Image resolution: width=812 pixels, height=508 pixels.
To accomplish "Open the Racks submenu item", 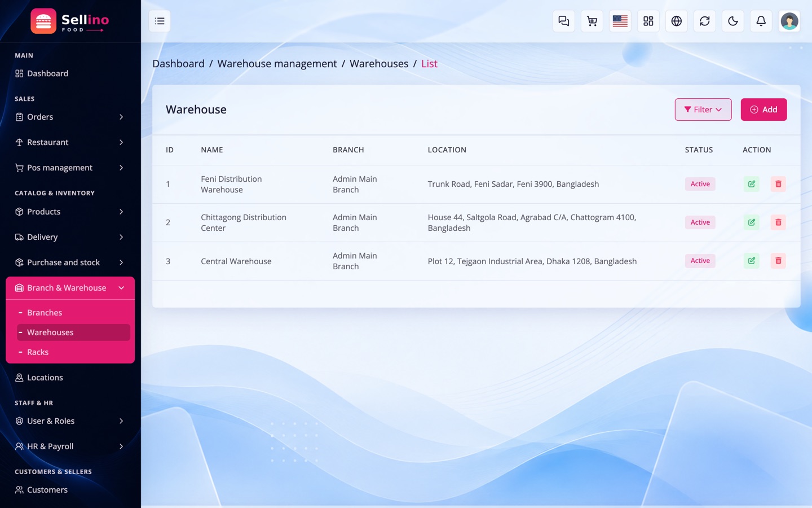I will [x=73, y=352].
